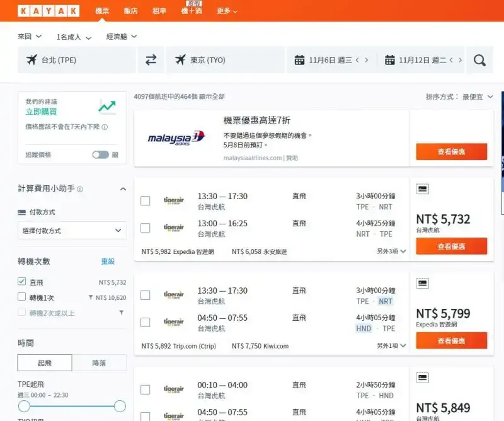Toggle the 追蹤價格 price tracking switch
The image size is (504, 421).
tap(100, 154)
